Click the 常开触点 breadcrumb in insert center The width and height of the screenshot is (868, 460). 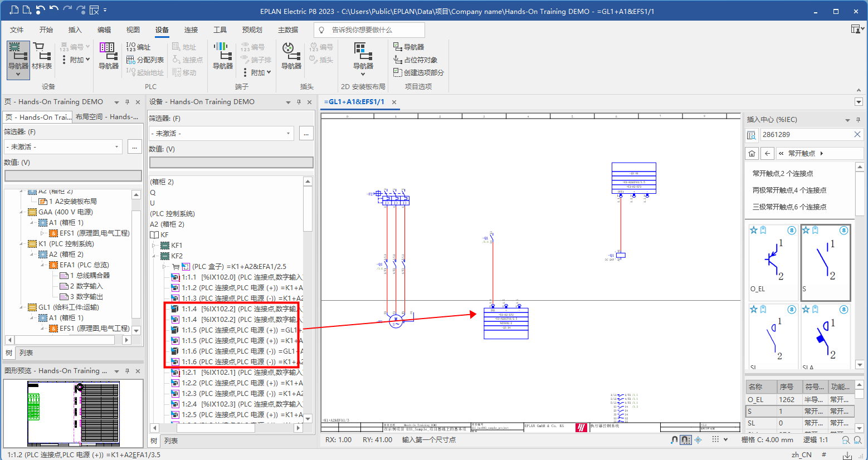801,153
